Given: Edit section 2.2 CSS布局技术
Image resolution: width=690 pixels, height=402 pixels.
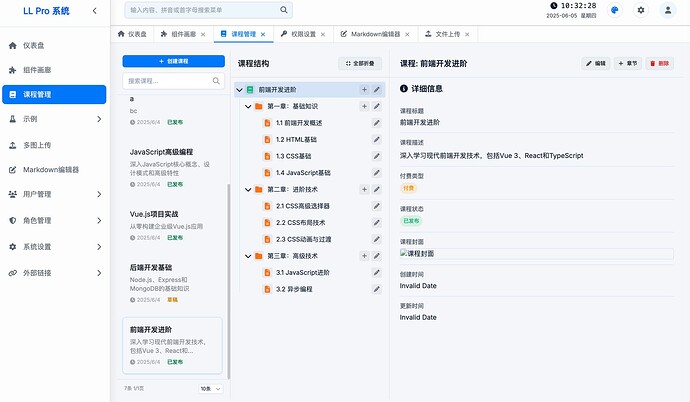Looking at the screenshot, I should 377,223.
